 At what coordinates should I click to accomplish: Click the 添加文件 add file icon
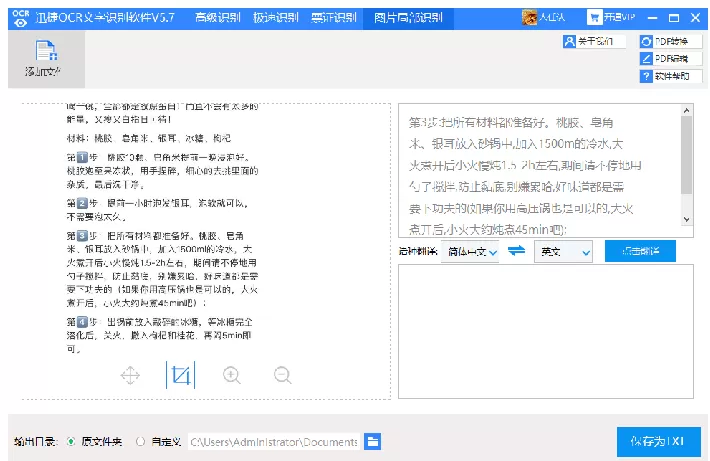coord(46,51)
